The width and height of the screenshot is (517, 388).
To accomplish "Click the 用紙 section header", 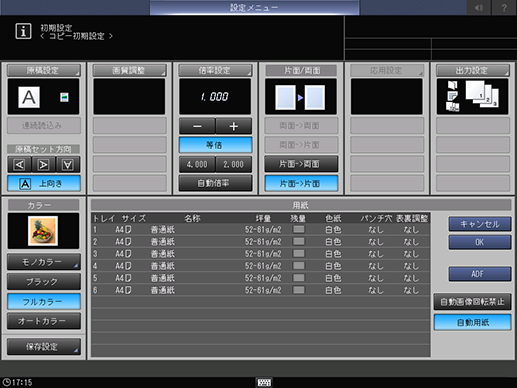I will click(x=300, y=205).
